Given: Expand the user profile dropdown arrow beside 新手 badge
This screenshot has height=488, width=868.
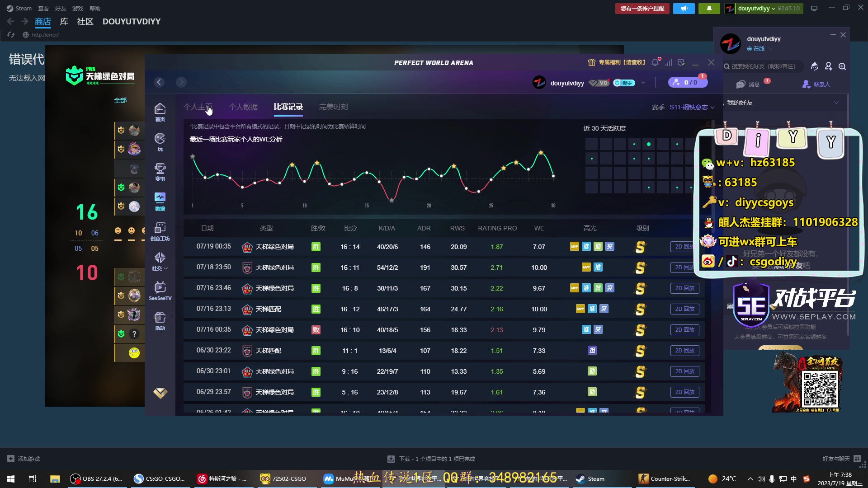Looking at the screenshot, I should (643, 83).
